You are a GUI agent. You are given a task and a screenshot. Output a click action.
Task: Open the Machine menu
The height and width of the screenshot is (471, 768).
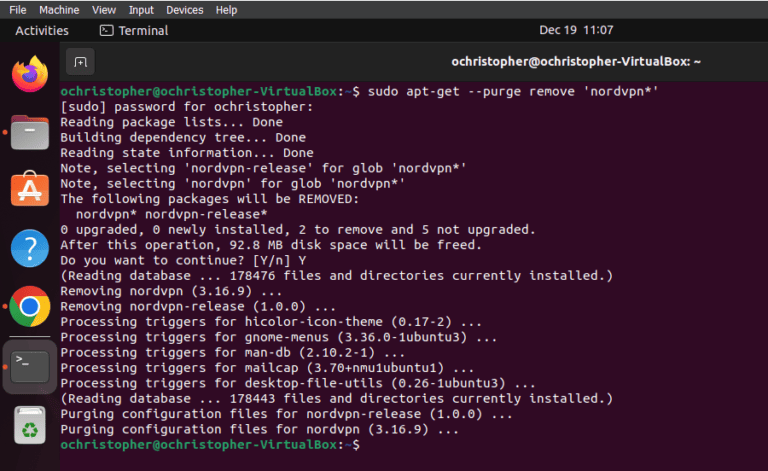pyautogui.click(x=59, y=10)
